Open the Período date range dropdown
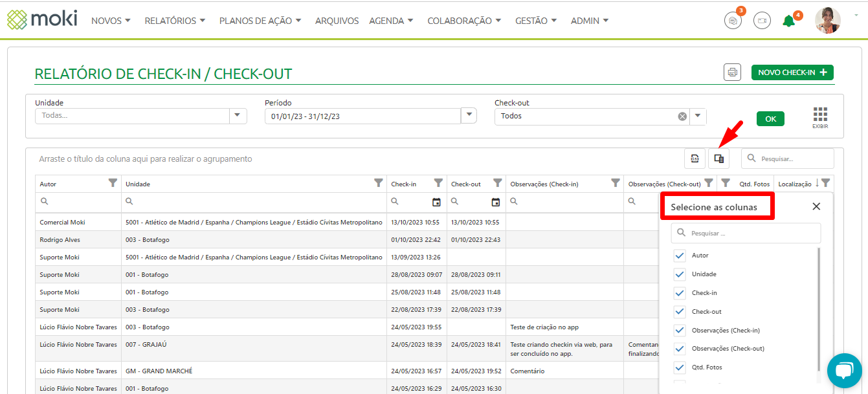Screen dimensions: 868x394 tap(469, 116)
